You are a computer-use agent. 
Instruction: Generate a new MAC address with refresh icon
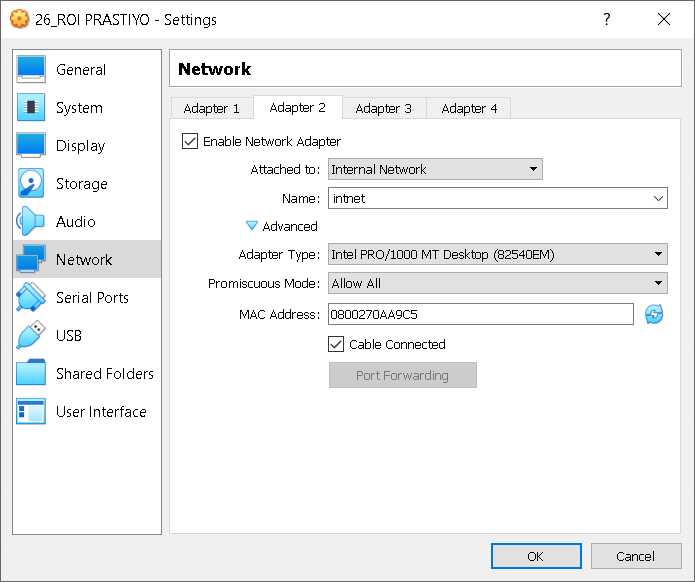coord(654,314)
